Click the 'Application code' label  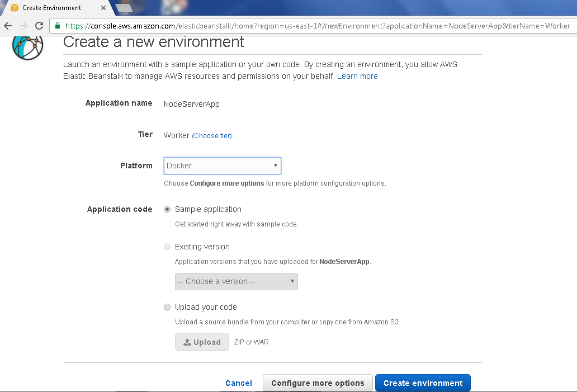[x=120, y=209]
